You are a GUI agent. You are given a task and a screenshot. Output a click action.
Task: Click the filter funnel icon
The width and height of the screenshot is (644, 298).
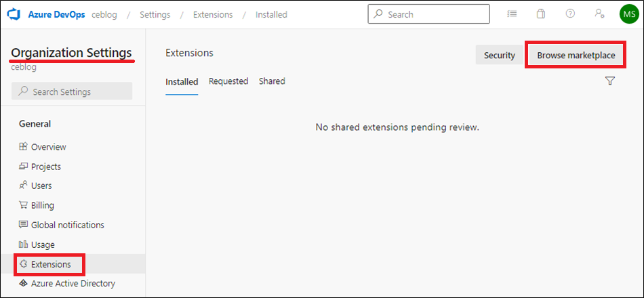pyautogui.click(x=610, y=81)
